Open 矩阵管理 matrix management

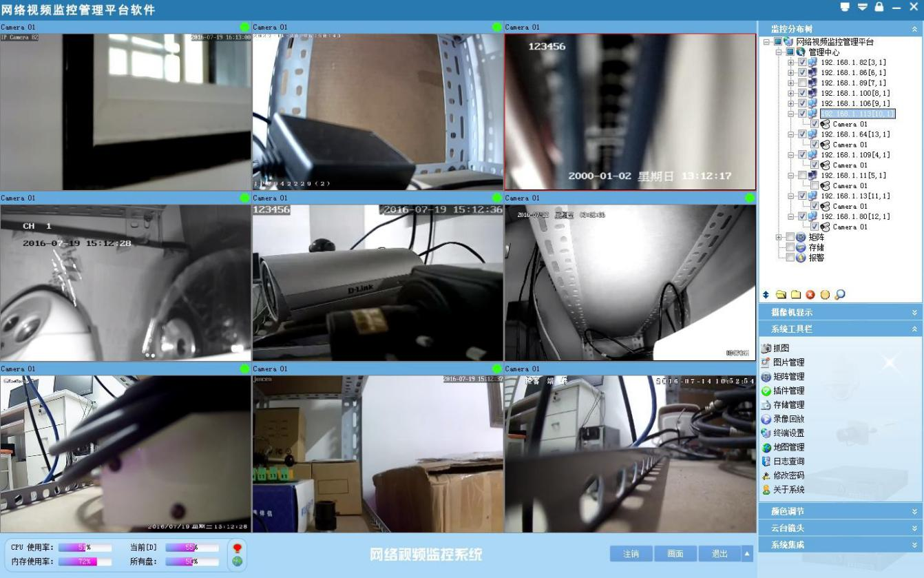[x=788, y=377]
